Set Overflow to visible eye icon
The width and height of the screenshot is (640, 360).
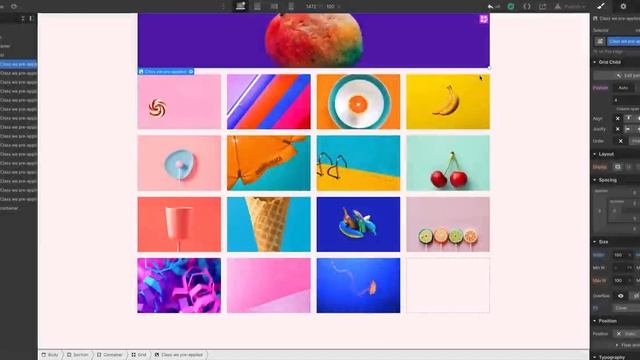pyautogui.click(x=620, y=296)
